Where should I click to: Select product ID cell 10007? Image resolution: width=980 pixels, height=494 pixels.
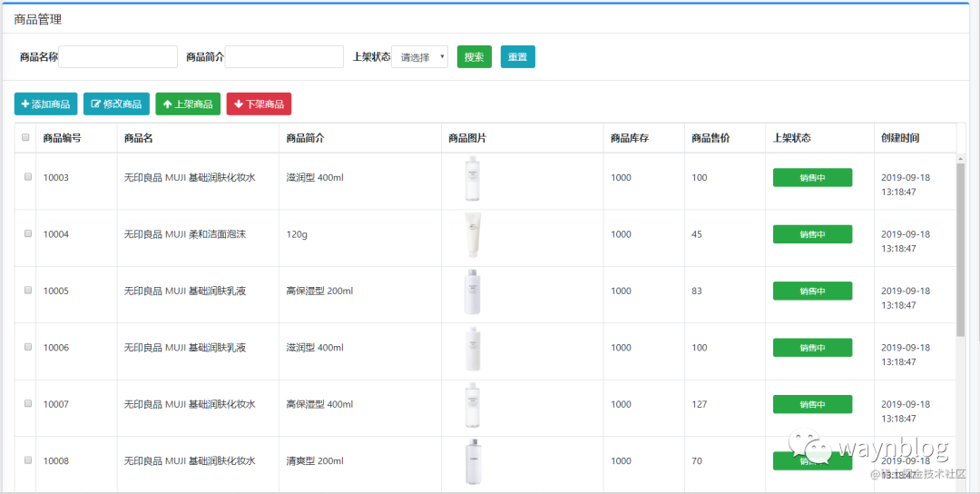pyautogui.click(x=55, y=405)
